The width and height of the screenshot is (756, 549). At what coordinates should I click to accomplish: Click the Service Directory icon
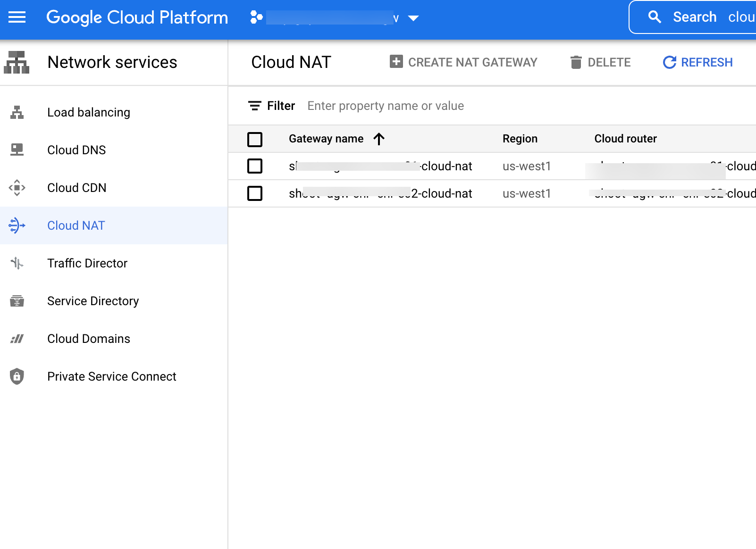coord(17,301)
